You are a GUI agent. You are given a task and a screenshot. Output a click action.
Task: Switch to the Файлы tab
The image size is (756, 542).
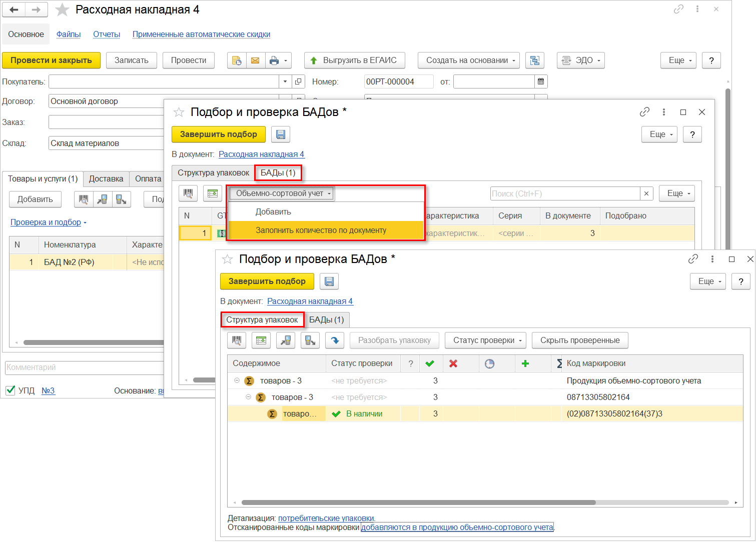[x=69, y=34]
